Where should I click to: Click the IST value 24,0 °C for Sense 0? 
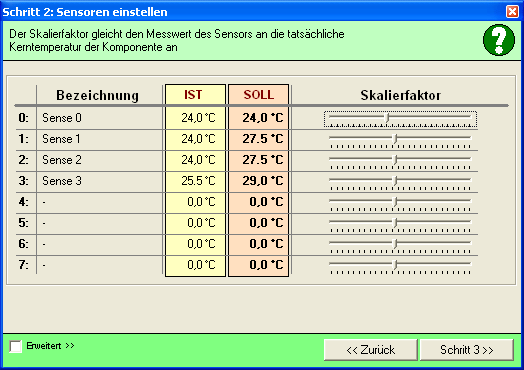pos(198,118)
